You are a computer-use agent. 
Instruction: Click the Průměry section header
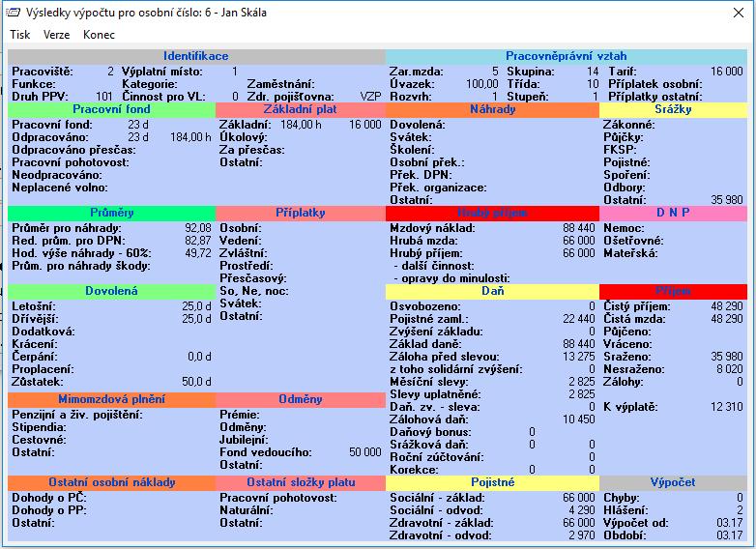pyautogui.click(x=111, y=213)
